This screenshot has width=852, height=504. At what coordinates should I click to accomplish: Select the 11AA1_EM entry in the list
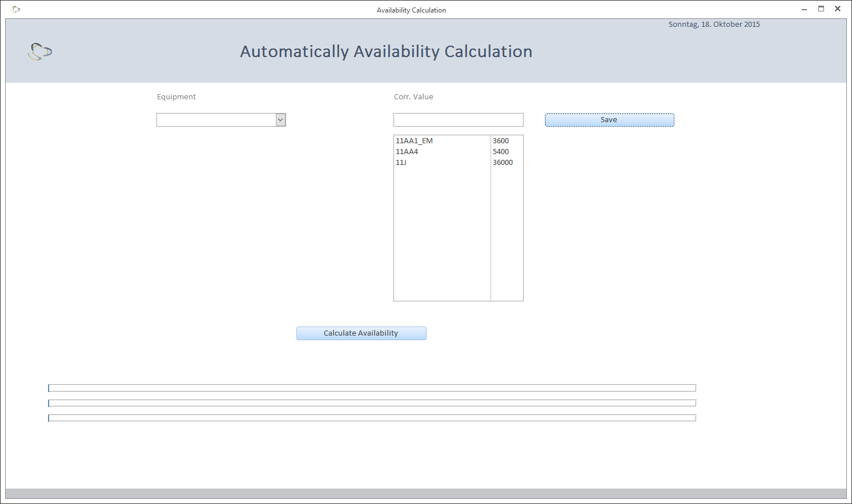click(414, 141)
